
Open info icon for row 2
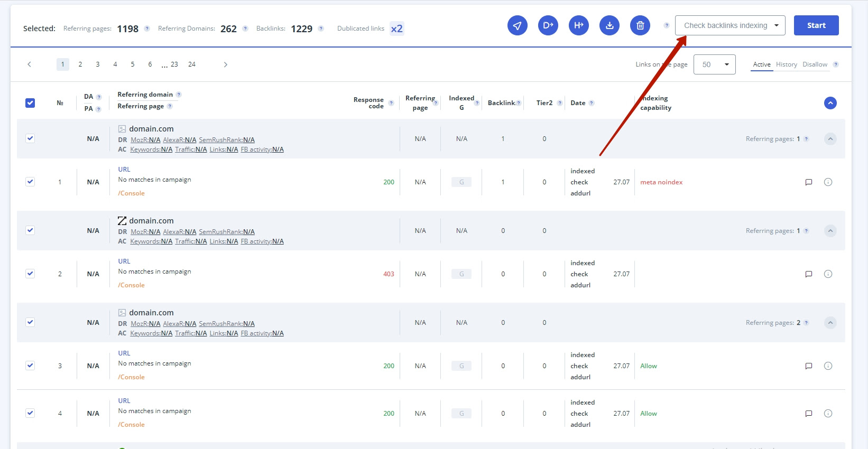828,274
